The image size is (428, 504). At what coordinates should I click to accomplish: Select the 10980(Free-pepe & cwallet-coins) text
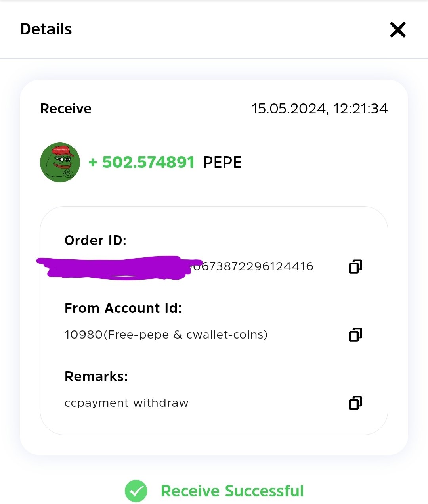166,335
